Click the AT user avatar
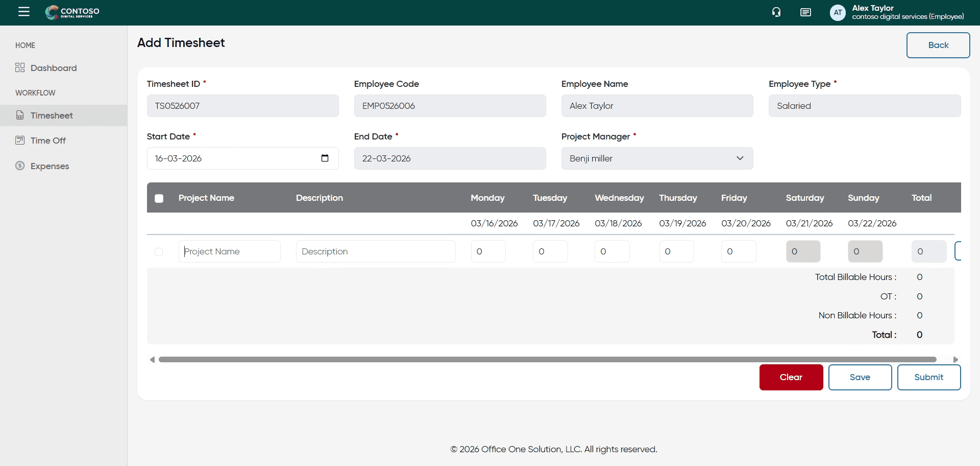 coord(838,13)
